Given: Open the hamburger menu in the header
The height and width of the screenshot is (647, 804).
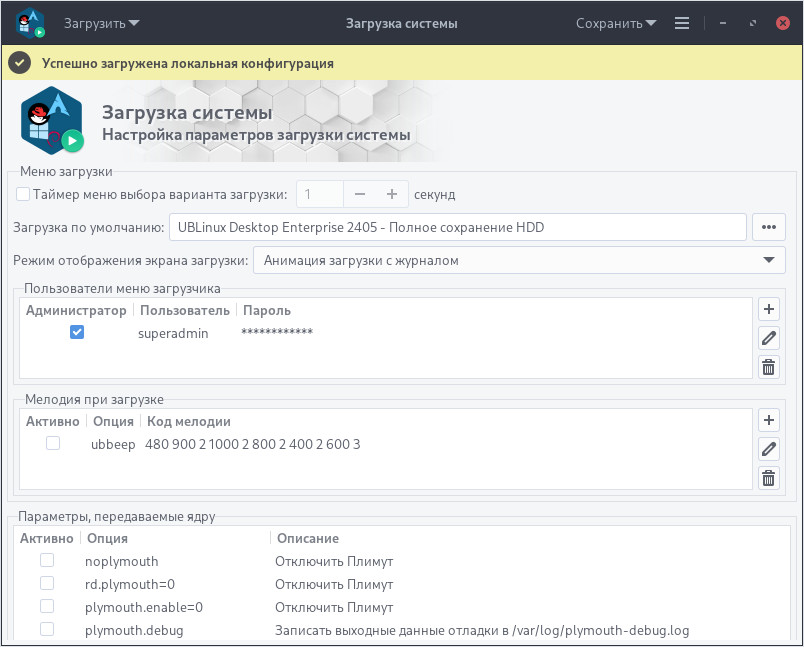Looking at the screenshot, I should pyautogui.click(x=681, y=23).
